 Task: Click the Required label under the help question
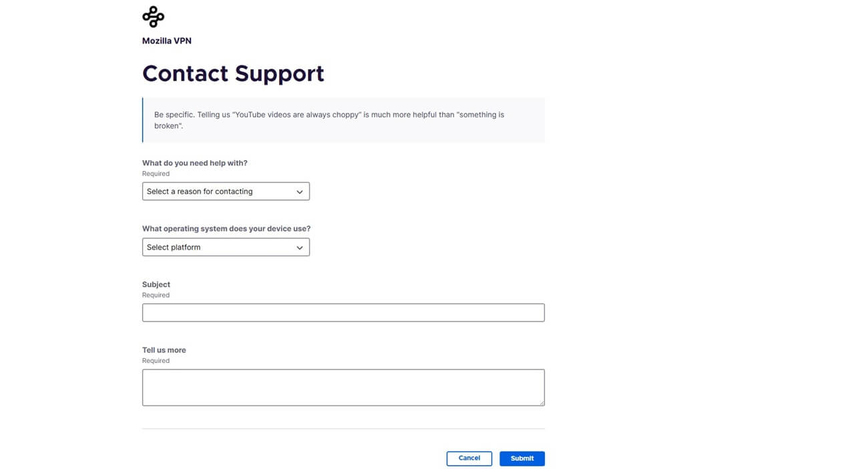pos(156,173)
